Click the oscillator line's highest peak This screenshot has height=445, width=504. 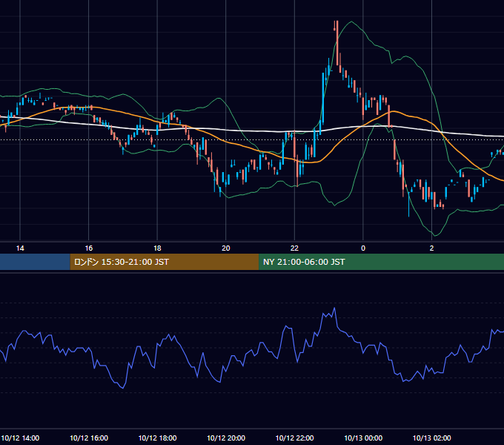point(334,309)
